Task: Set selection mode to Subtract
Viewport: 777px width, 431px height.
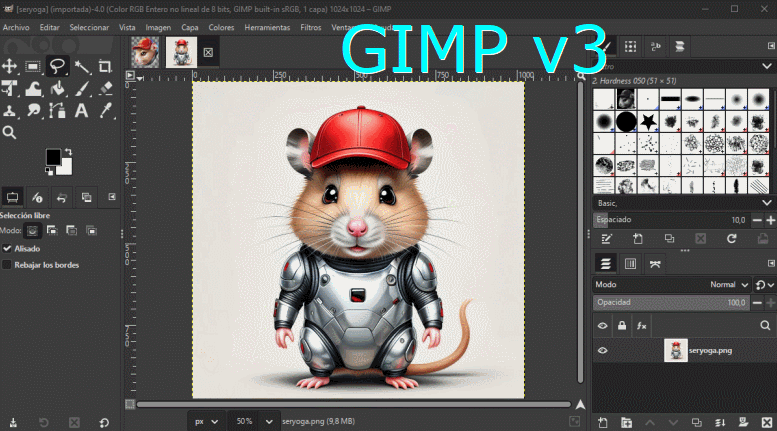Action: coord(72,230)
